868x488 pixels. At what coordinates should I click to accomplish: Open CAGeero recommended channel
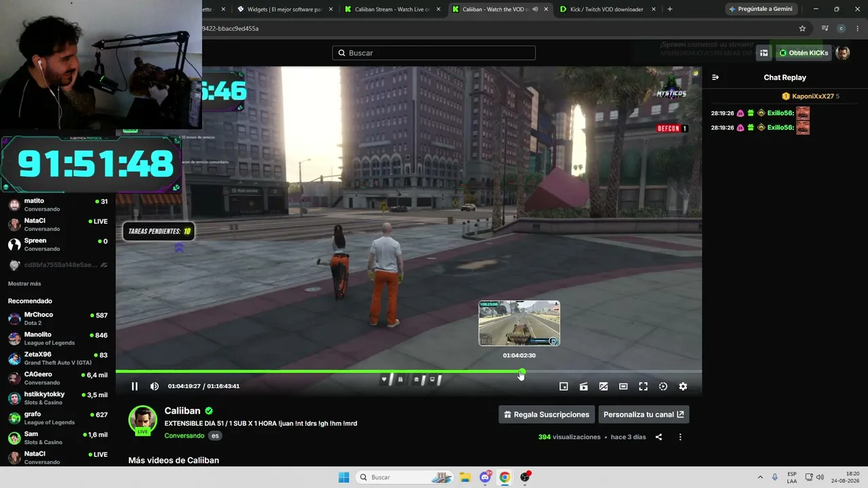[58, 378]
